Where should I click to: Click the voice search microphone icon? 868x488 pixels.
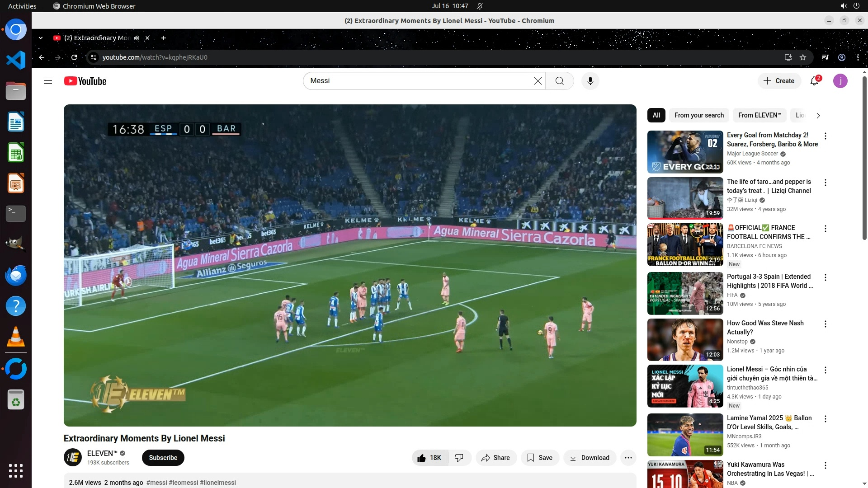590,81
